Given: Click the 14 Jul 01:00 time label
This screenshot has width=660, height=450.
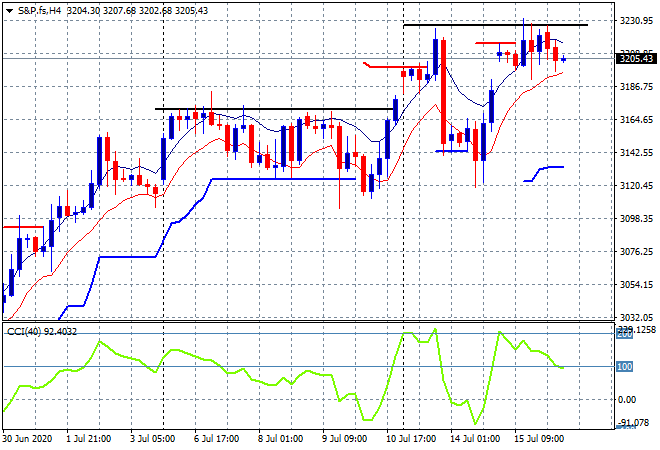Looking at the screenshot, I should (475, 439).
